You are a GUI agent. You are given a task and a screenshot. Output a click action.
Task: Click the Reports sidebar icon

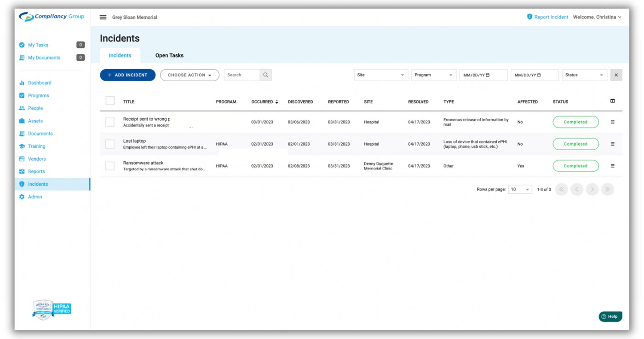coord(22,171)
